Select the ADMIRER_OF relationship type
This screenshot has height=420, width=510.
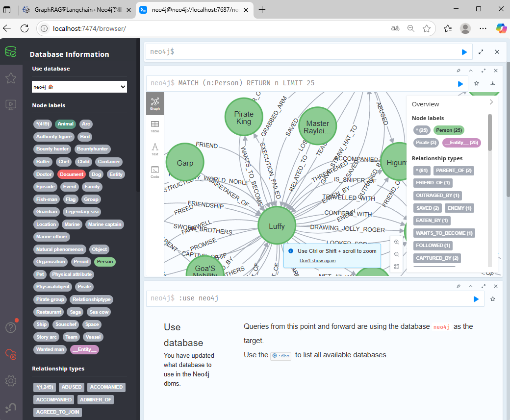click(x=96, y=400)
